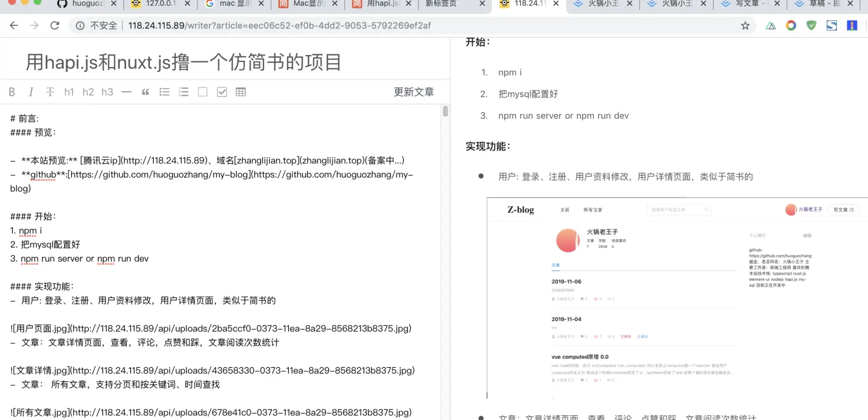The height and width of the screenshot is (420, 868).
Task: Open the Vue devtools extension icon
Action: pyautogui.click(x=771, y=25)
